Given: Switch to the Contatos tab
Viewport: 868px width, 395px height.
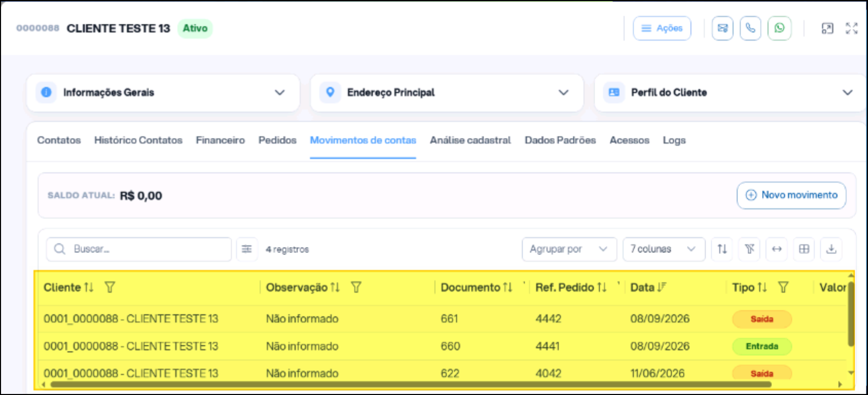Looking at the screenshot, I should 59,140.
